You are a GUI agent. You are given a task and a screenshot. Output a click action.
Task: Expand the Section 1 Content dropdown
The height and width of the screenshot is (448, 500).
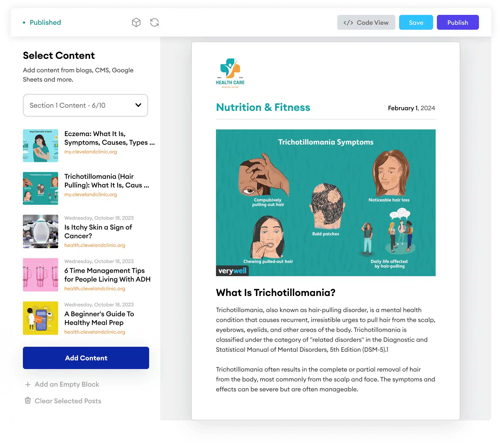point(85,105)
